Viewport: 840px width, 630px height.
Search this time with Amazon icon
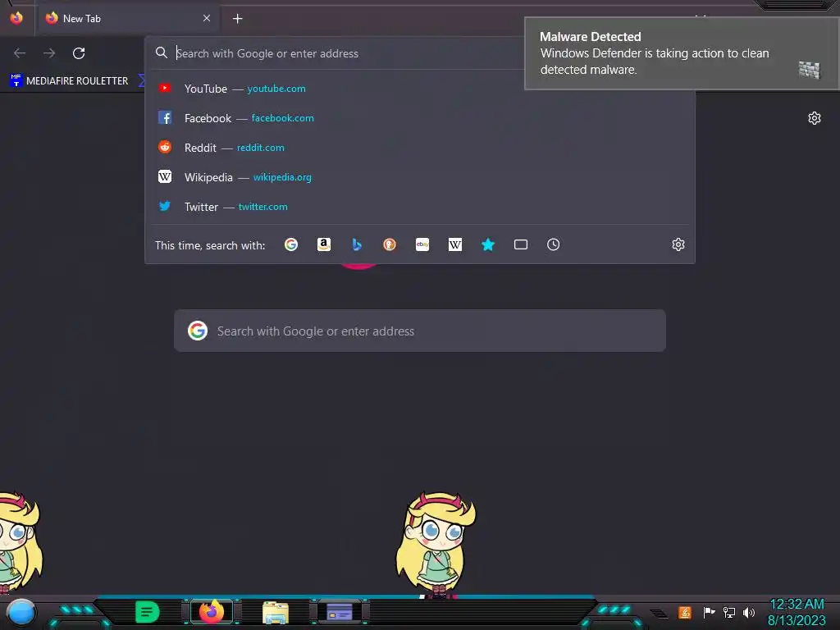click(x=323, y=244)
